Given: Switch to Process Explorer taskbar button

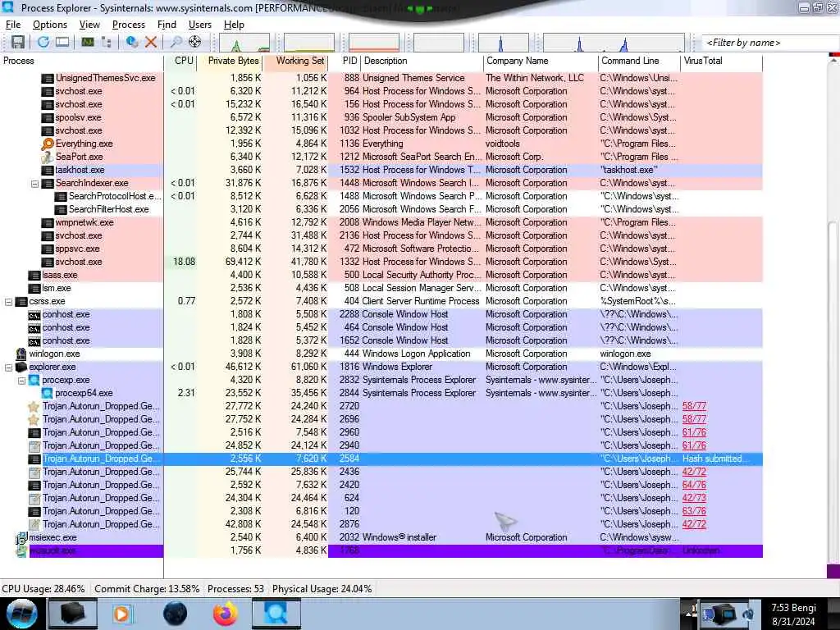Looking at the screenshot, I should pyautogui.click(x=276, y=614).
